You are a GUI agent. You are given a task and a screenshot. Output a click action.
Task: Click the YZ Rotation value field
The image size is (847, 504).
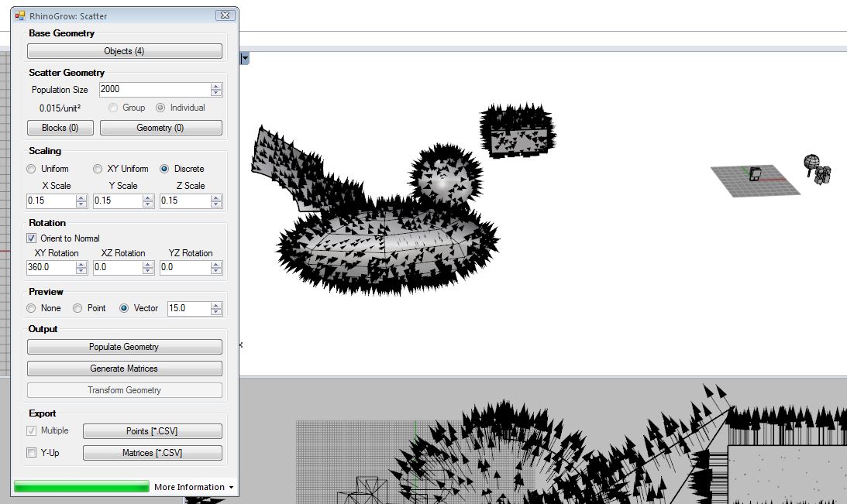pyautogui.click(x=184, y=267)
